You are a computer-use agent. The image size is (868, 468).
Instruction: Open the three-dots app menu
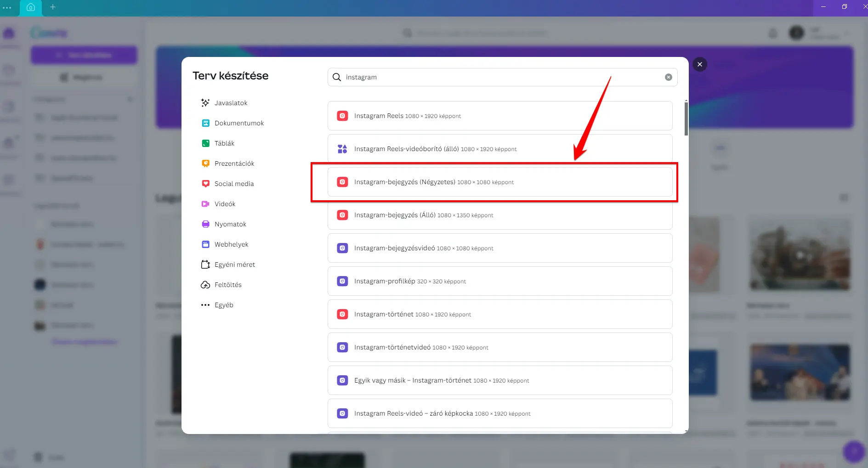[x=7, y=7]
